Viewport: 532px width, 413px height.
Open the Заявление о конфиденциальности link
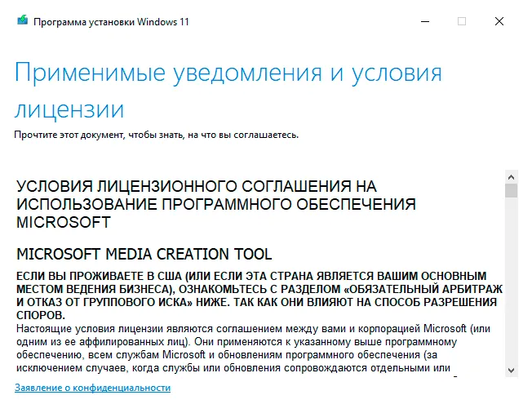(x=92, y=388)
